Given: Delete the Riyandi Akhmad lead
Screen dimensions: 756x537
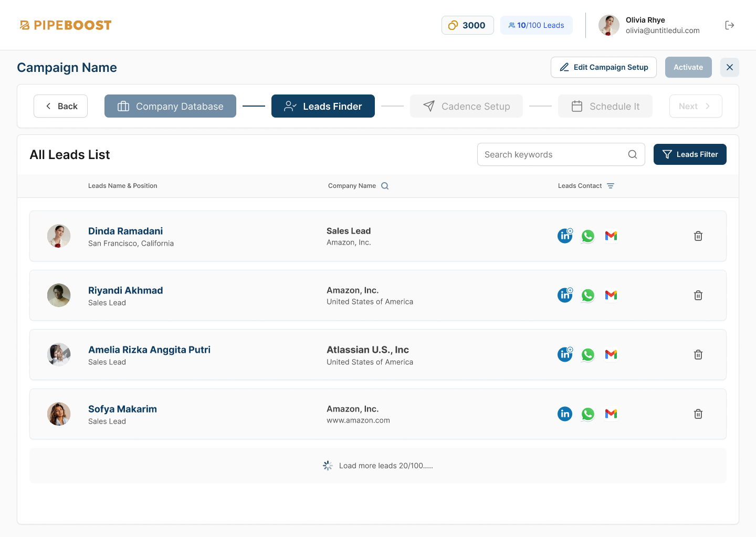Looking at the screenshot, I should click(x=698, y=296).
